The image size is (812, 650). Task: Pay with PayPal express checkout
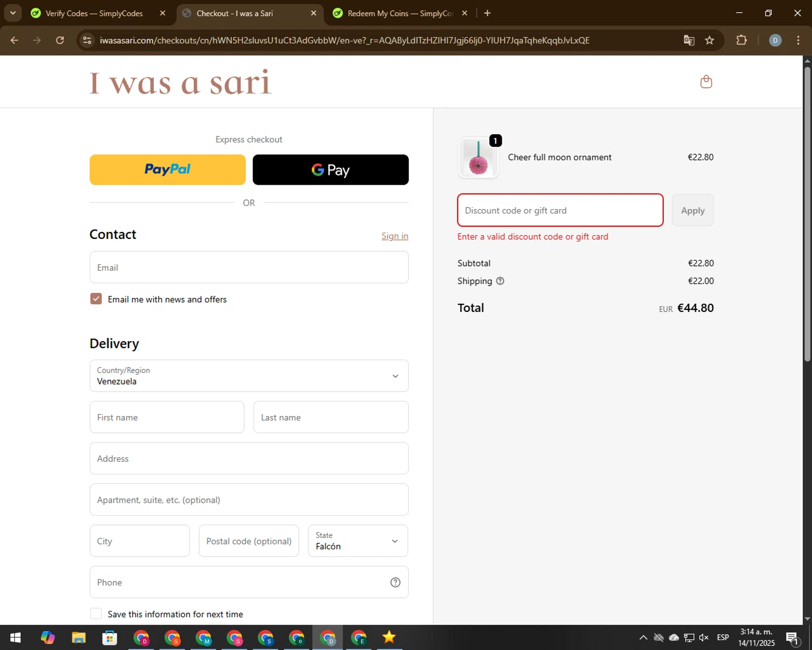pos(167,170)
